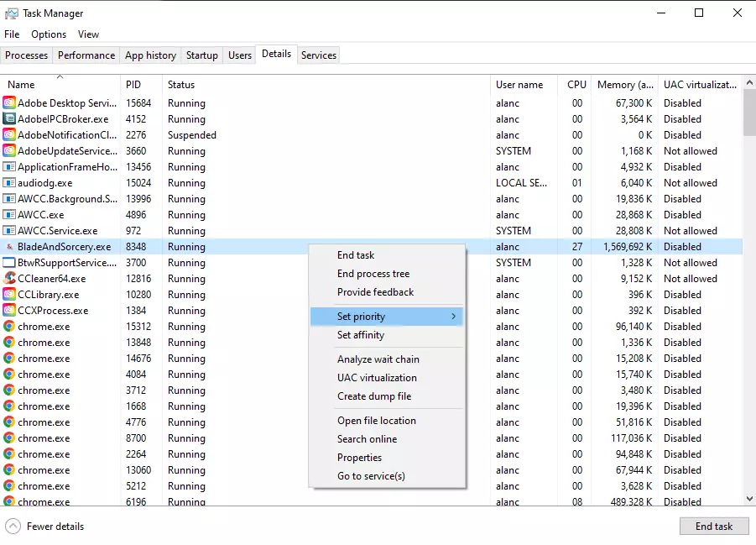Click the AWCC.exe process icon
756x545 pixels.
point(9,215)
